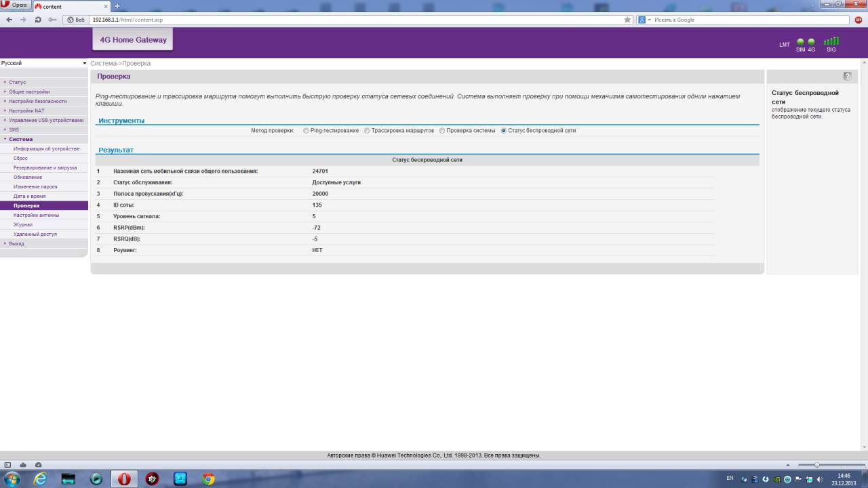Screen dimensions: 868x488
Task: Expand the 'Общие настройки' sidebar section
Action: (x=44, y=91)
